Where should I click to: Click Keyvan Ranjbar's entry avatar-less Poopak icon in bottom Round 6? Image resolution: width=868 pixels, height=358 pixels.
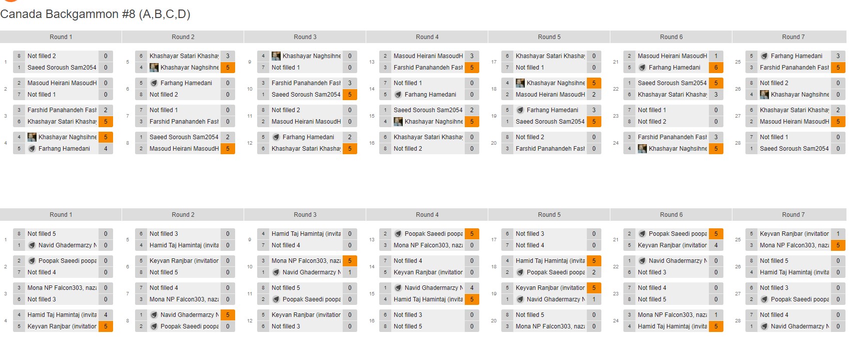pyautogui.click(x=642, y=234)
